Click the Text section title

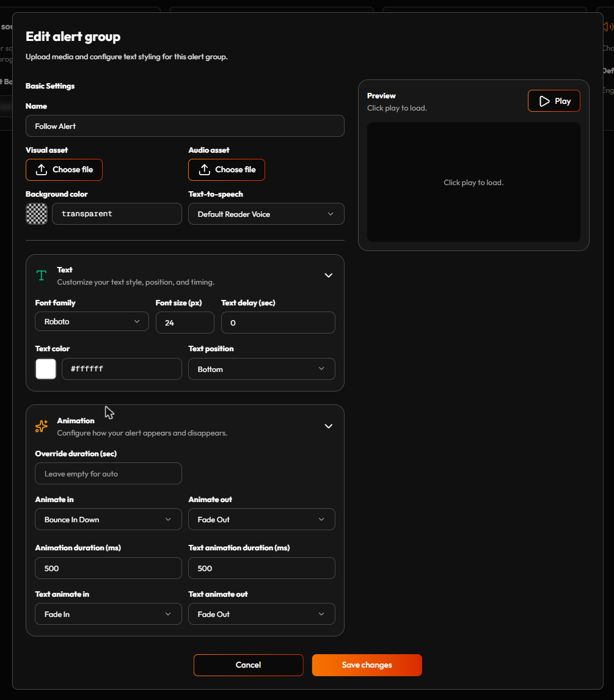65,269
